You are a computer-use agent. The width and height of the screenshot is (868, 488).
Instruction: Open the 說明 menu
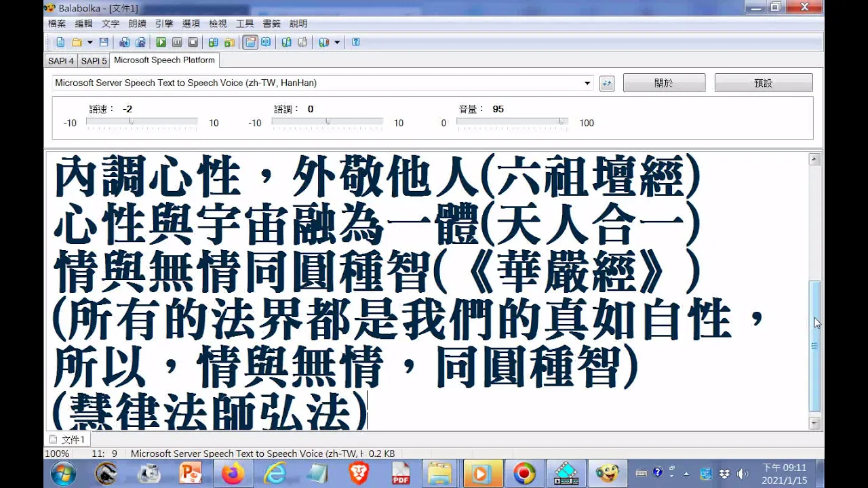(298, 23)
